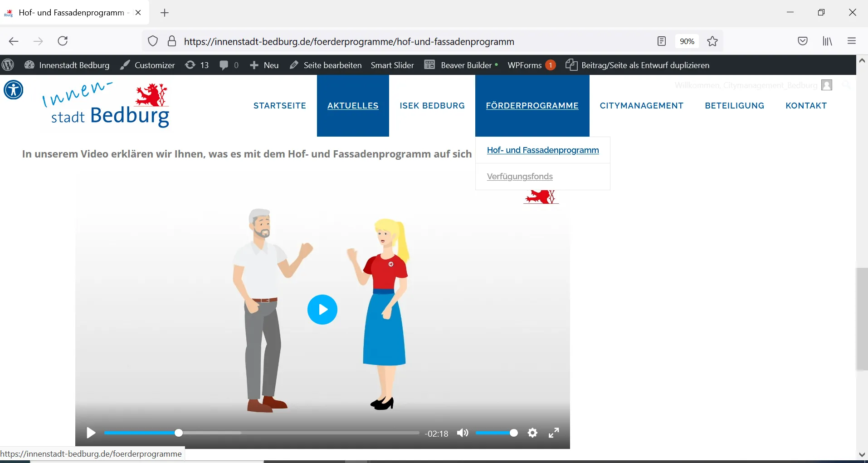Close the Hof- und Fassadenprogramm tab

pos(138,13)
